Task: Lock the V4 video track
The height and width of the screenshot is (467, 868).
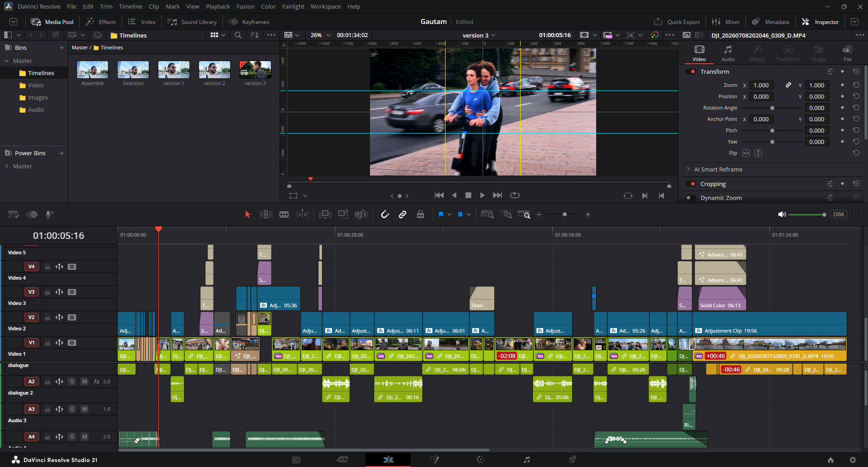Action: click(47, 267)
